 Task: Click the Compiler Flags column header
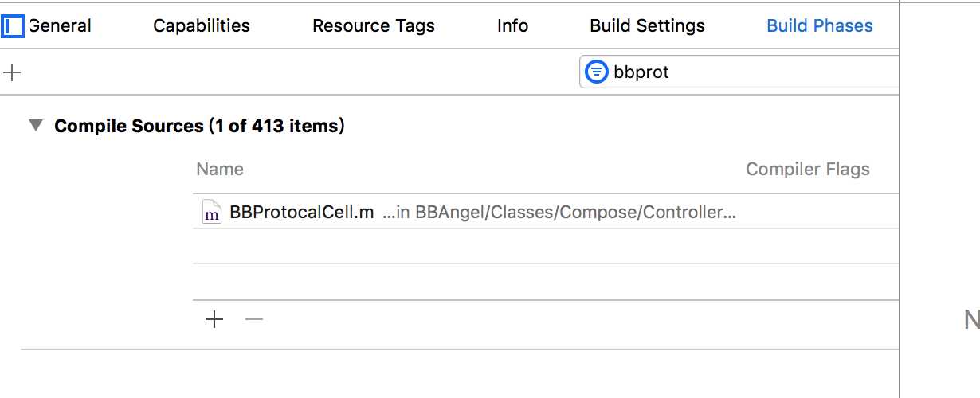click(x=808, y=169)
